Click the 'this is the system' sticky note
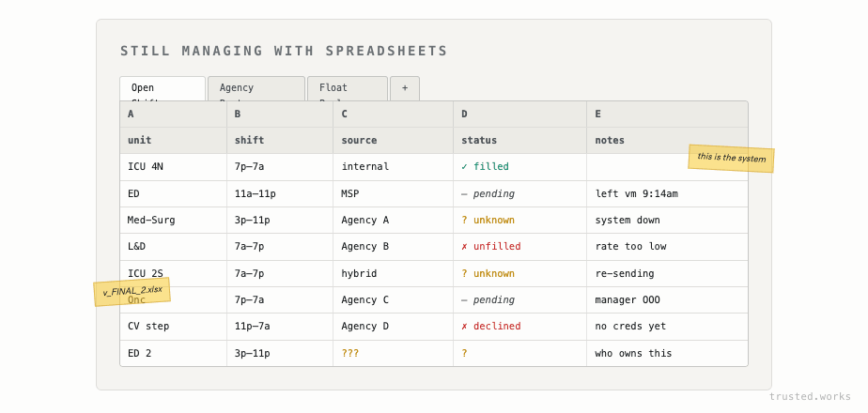The width and height of the screenshot is (868, 413). pyautogui.click(x=731, y=158)
